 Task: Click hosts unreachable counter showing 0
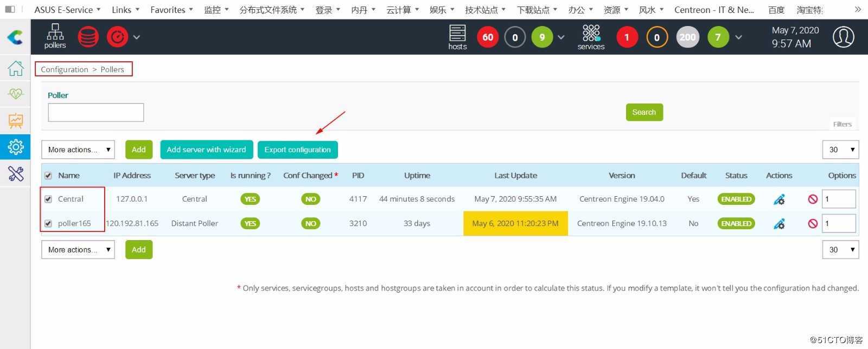[515, 37]
